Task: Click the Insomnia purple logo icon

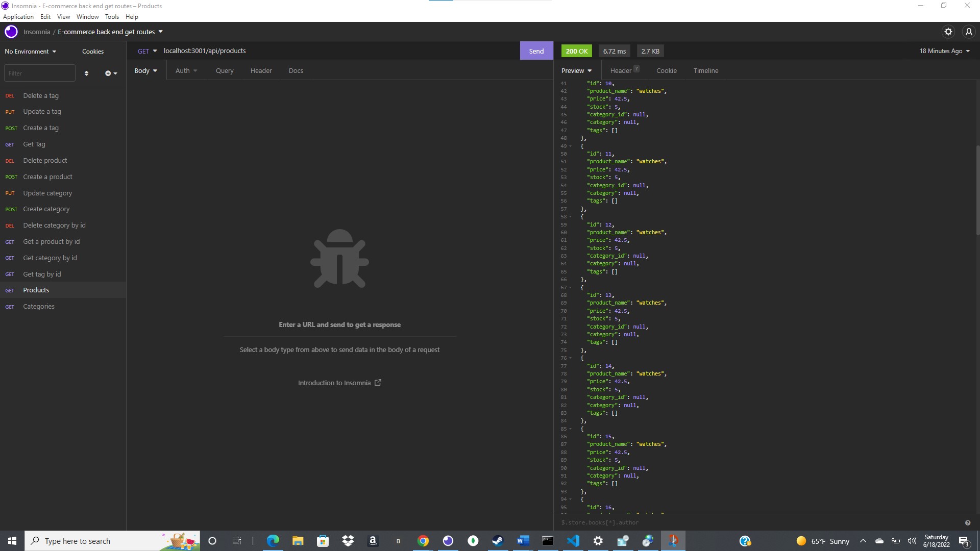Action: point(11,32)
